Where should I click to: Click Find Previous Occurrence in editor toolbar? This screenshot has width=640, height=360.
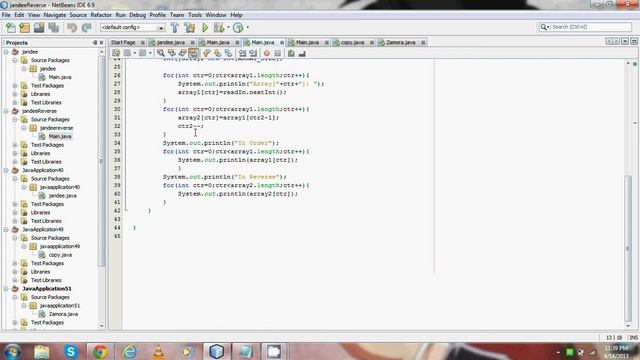pos(171,53)
